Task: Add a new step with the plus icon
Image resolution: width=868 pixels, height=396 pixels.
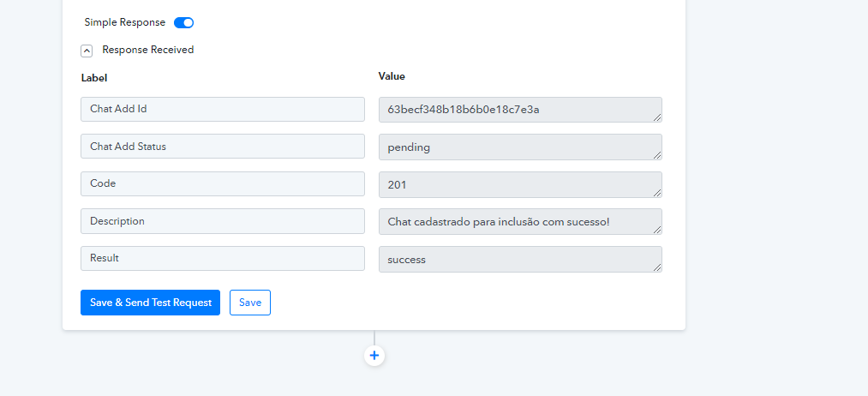Action: 374,355
